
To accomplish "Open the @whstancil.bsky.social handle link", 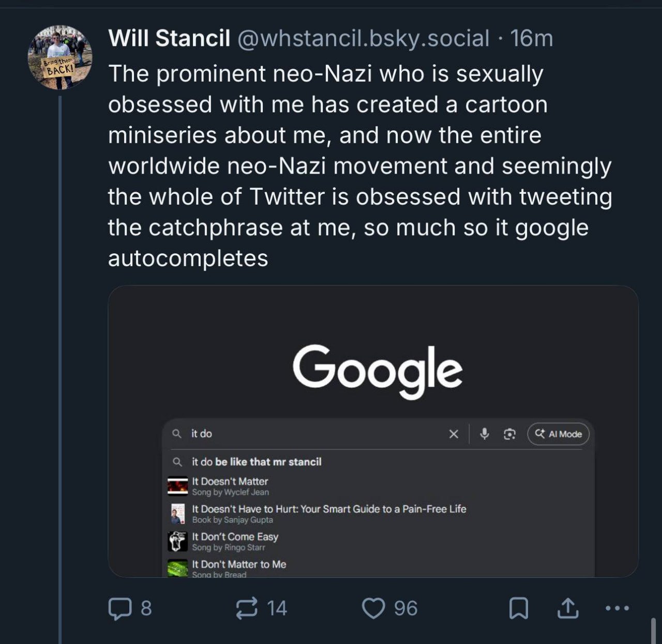I will [x=363, y=38].
